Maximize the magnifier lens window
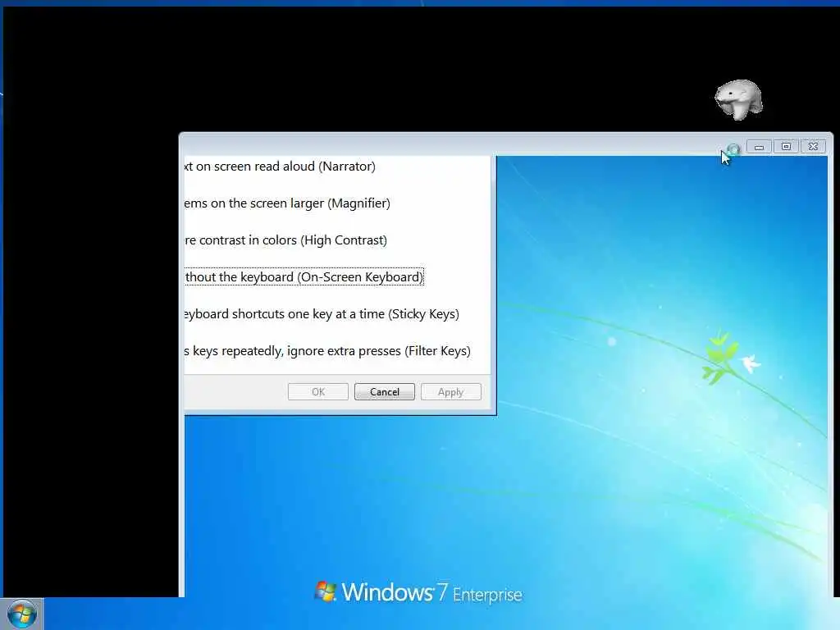The height and width of the screenshot is (630, 840). tap(786, 147)
